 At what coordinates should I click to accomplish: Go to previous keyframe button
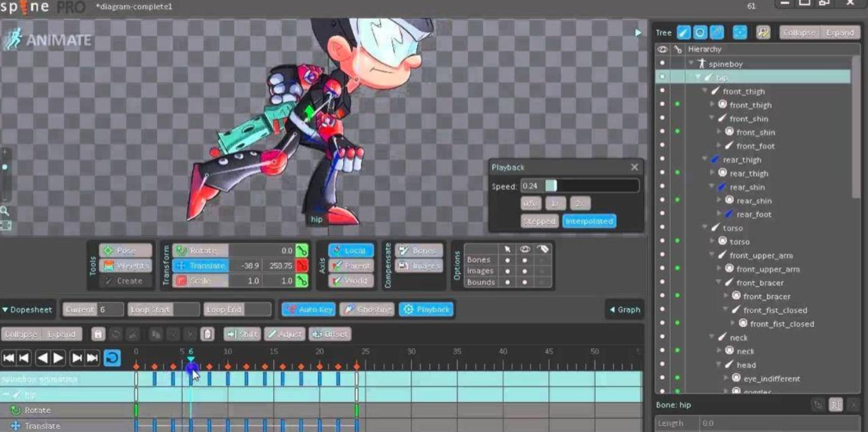24,358
